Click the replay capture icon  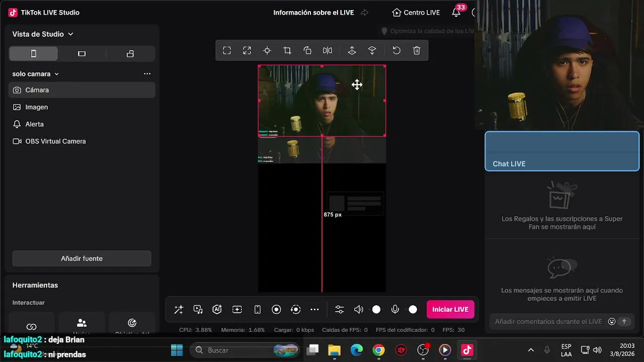[x=296, y=310]
